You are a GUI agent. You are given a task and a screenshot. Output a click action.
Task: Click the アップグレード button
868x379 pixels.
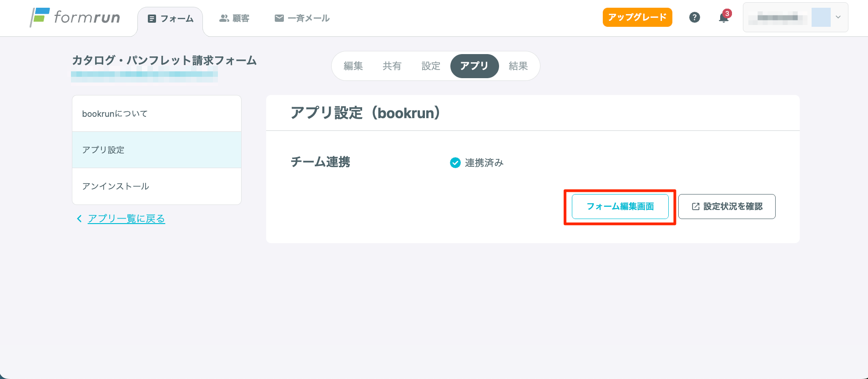pyautogui.click(x=637, y=17)
